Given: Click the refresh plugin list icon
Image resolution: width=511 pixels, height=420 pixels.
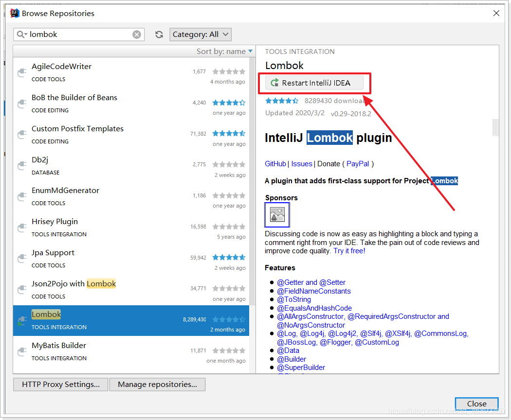Looking at the screenshot, I should pyautogui.click(x=159, y=35).
